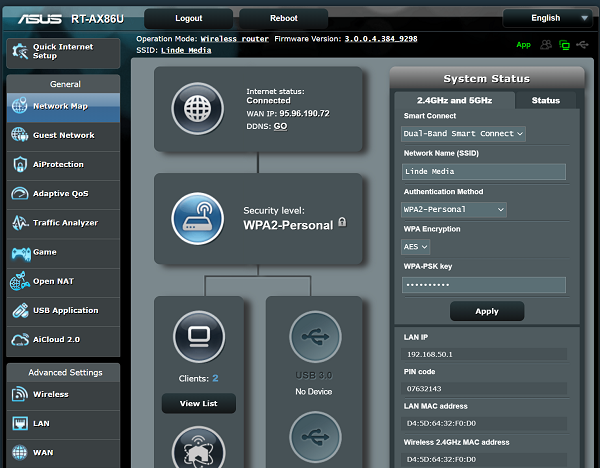The width and height of the screenshot is (600, 468).
Task: Open Wireless settings icon
Action: click(20, 394)
